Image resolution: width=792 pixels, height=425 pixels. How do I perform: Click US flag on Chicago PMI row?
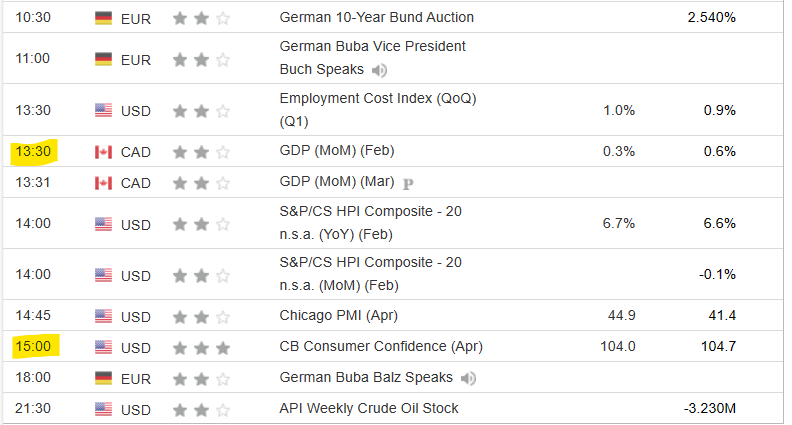point(104,316)
